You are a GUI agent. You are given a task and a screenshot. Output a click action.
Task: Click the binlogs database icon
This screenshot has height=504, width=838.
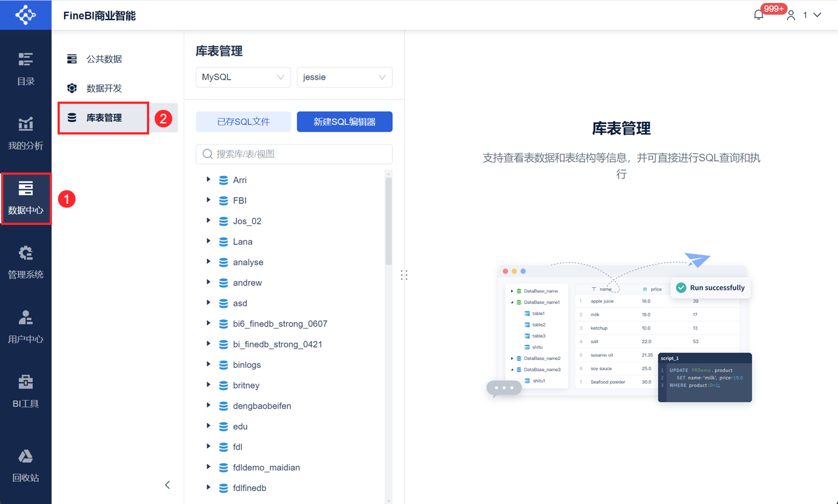(223, 365)
